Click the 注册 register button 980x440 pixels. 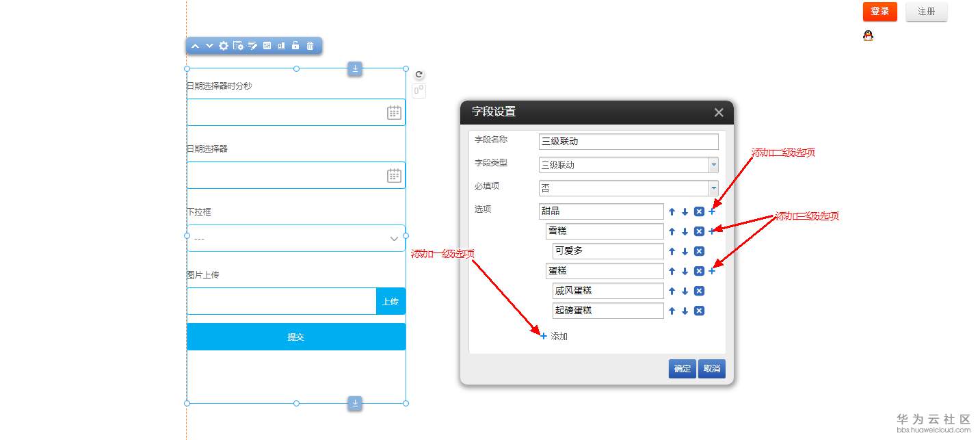[927, 12]
